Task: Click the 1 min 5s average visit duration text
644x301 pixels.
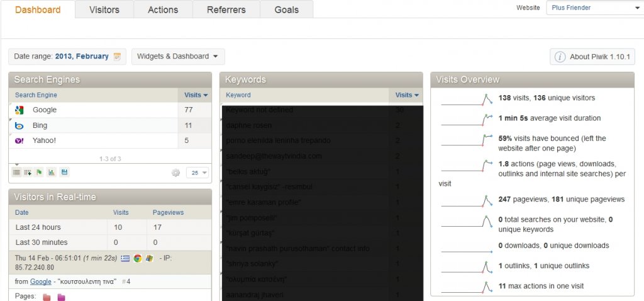Action: (550, 118)
